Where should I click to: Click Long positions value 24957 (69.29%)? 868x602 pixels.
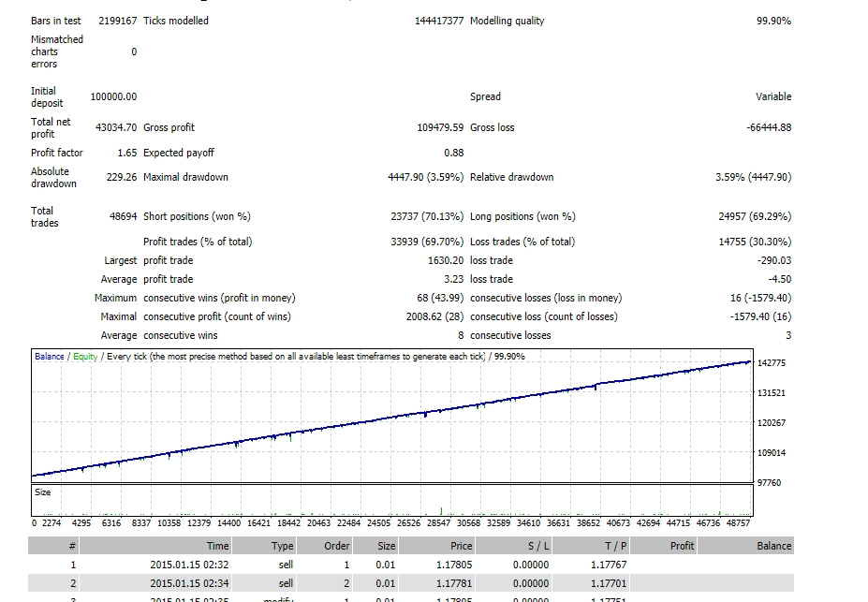[x=755, y=217]
